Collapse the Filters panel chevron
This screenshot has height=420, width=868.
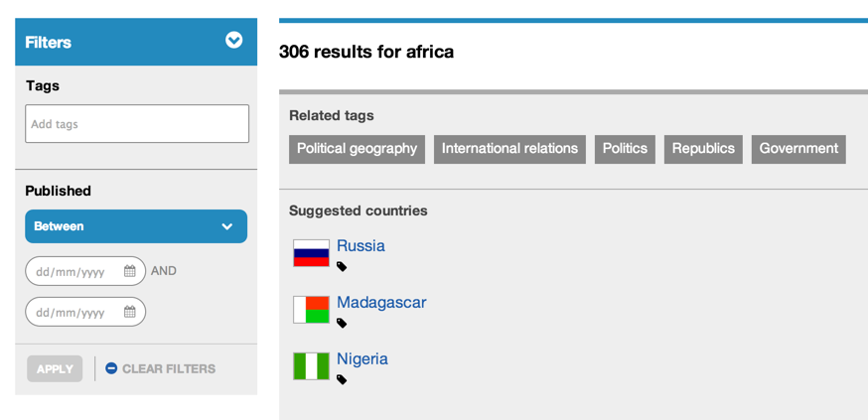point(234,41)
